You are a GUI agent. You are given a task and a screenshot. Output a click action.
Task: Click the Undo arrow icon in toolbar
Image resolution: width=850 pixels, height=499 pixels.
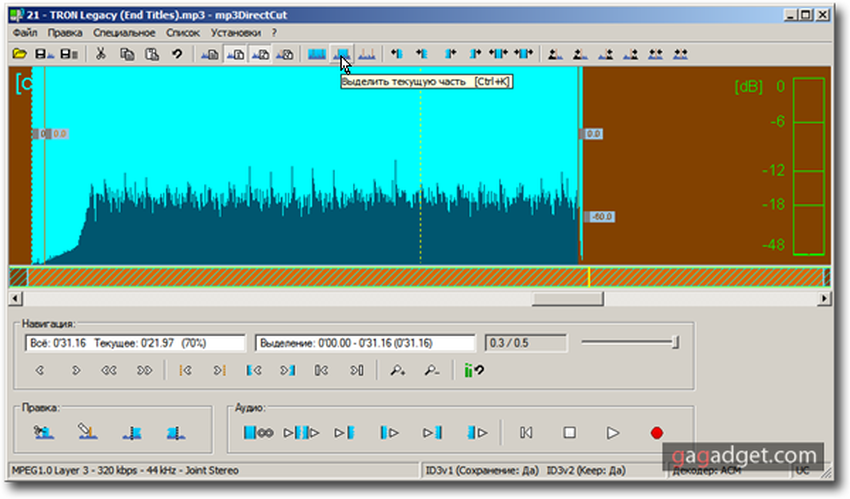(176, 53)
